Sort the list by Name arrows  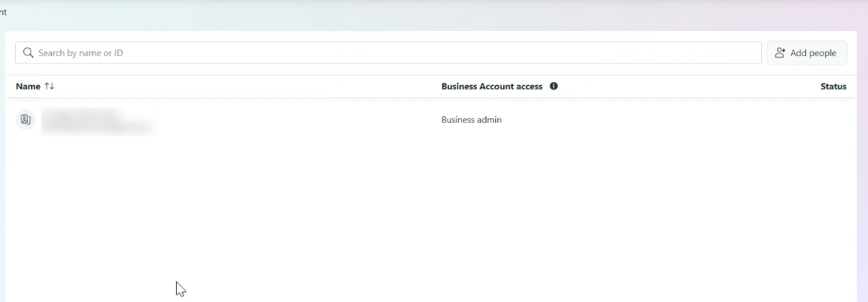tap(49, 86)
